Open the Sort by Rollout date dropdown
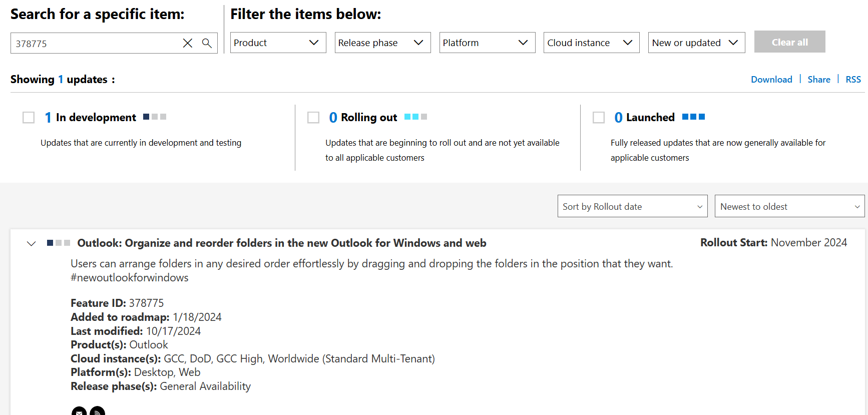Viewport: 868px width, 415px height. tap(633, 206)
